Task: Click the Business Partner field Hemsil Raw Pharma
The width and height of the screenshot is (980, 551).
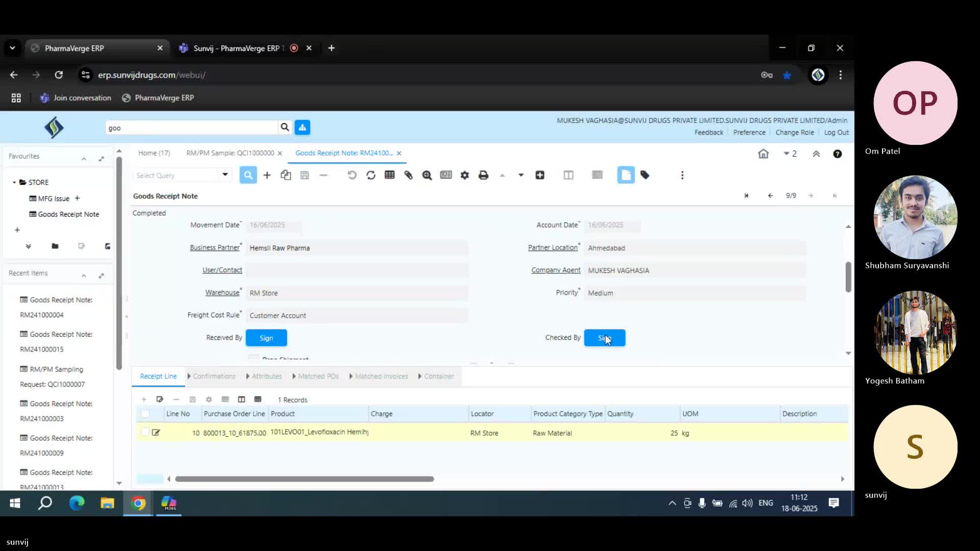Action: click(x=356, y=248)
